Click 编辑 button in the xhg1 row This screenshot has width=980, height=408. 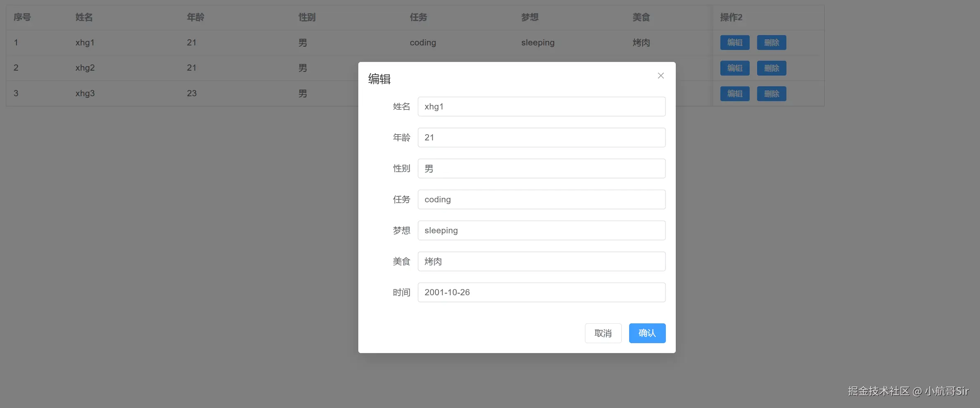735,43
